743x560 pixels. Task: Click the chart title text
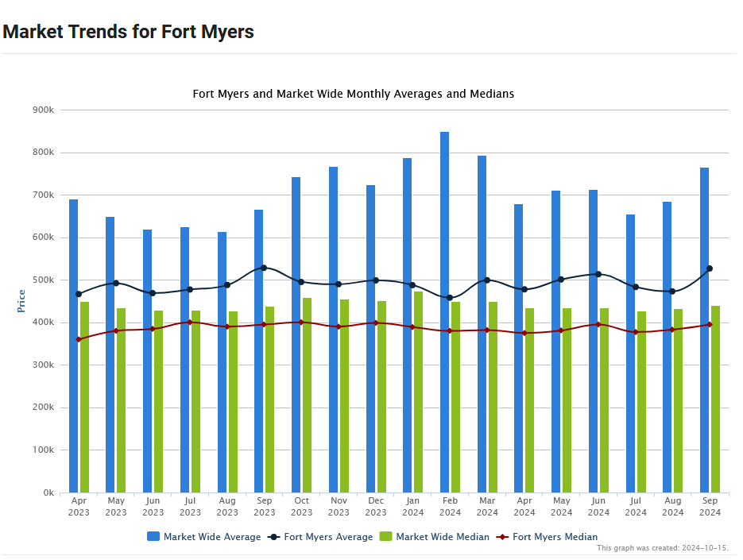click(x=353, y=94)
